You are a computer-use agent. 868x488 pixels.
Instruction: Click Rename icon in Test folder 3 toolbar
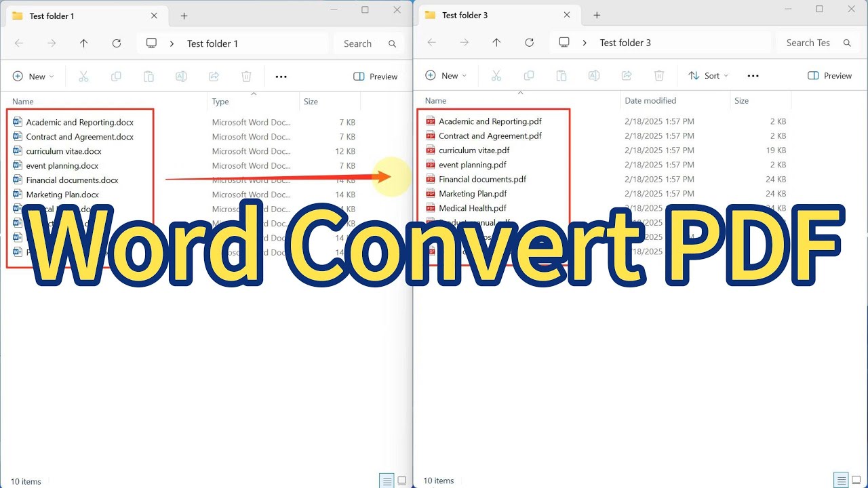coord(594,76)
